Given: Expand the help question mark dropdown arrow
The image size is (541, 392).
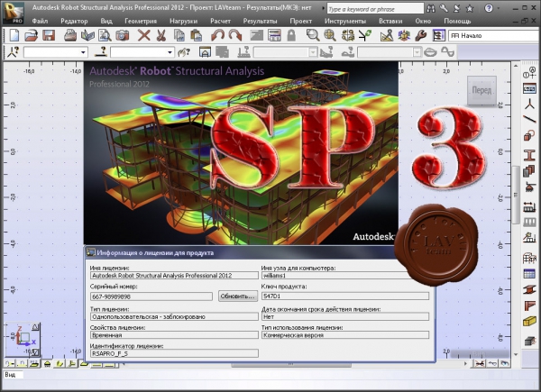Looking at the screenshot, I should click(x=499, y=8).
